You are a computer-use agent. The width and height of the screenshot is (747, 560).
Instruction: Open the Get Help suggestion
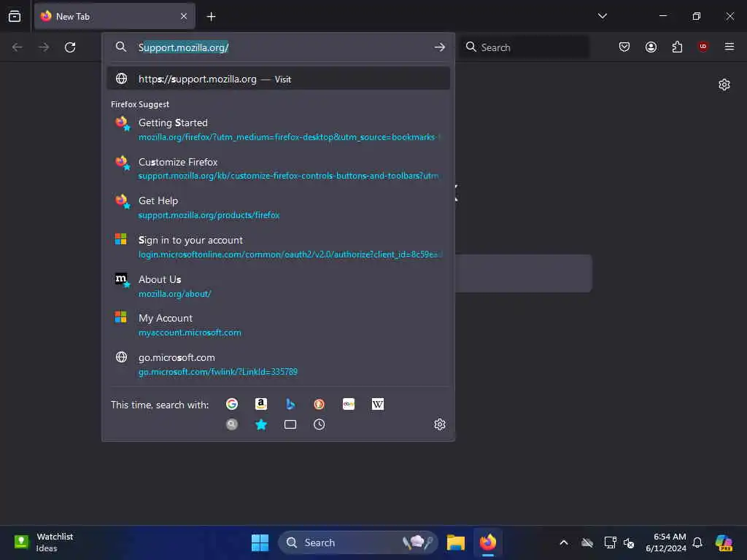[x=278, y=207]
